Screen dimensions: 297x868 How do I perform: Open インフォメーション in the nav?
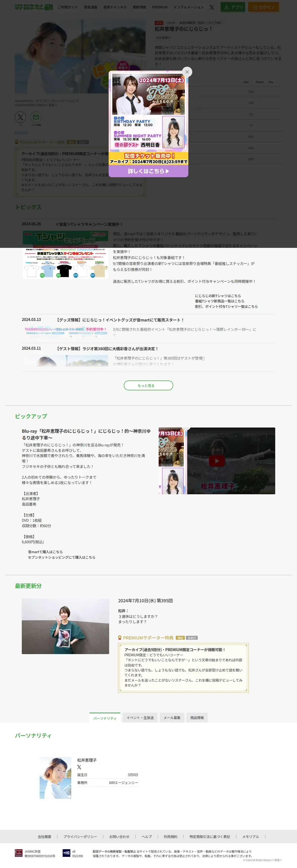(188, 7)
